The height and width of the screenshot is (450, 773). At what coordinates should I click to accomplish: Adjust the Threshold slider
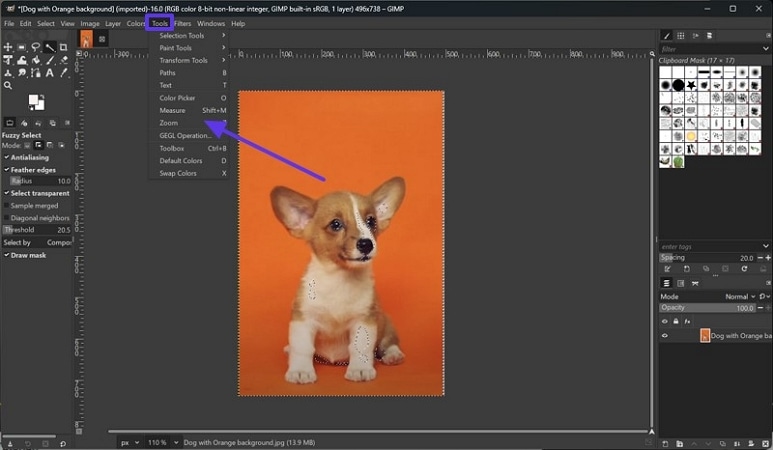pos(37,230)
